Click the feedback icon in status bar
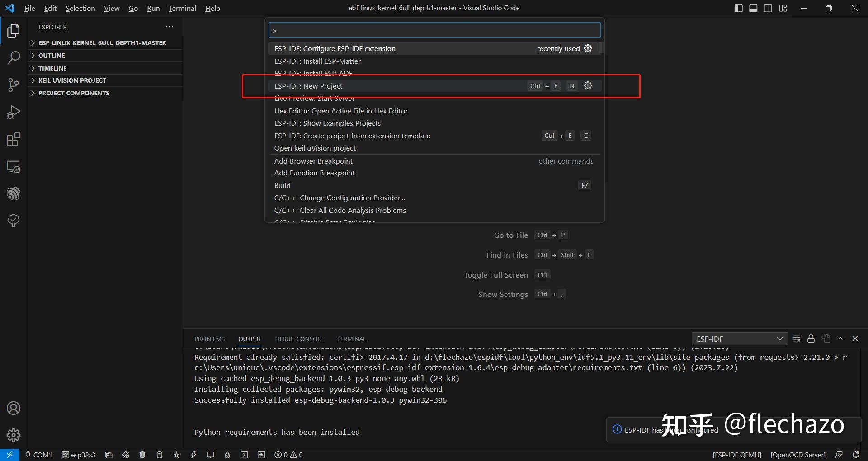 point(839,455)
